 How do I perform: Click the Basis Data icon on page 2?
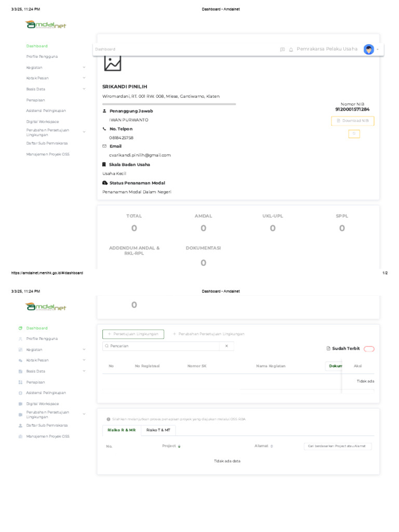(x=20, y=371)
